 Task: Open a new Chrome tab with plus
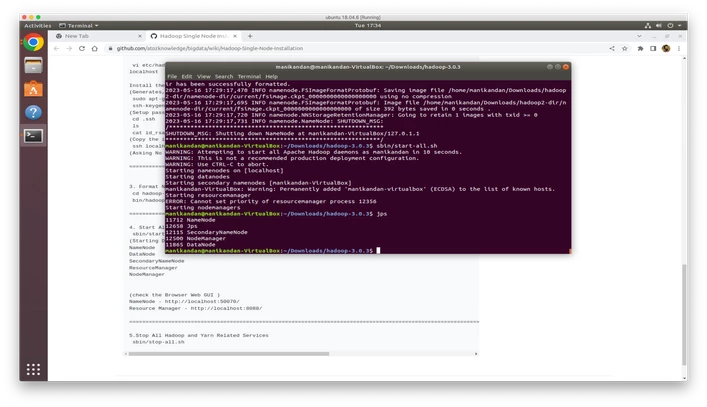coord(250,36)
